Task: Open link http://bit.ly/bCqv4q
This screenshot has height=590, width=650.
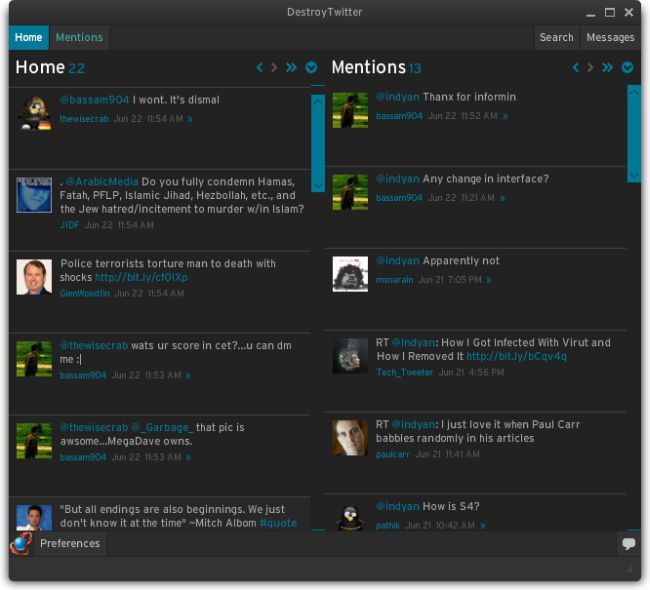Action: [x=516, y=357]
